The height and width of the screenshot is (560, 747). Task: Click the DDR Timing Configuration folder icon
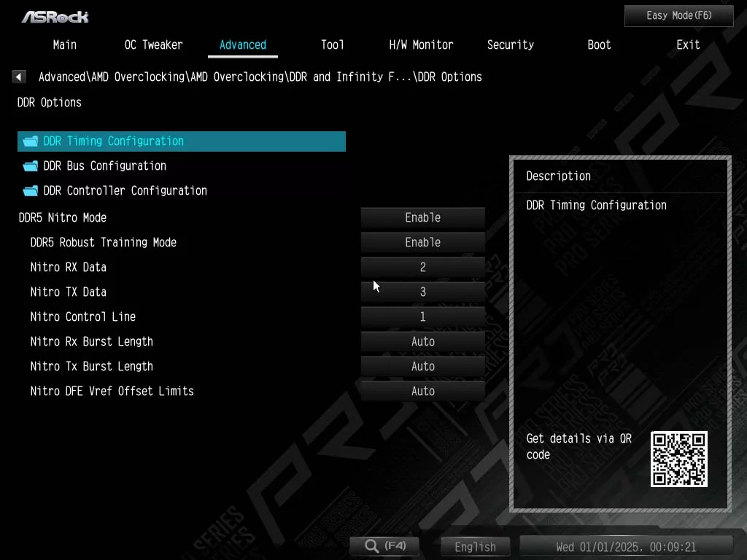click(x=31, y=141)
